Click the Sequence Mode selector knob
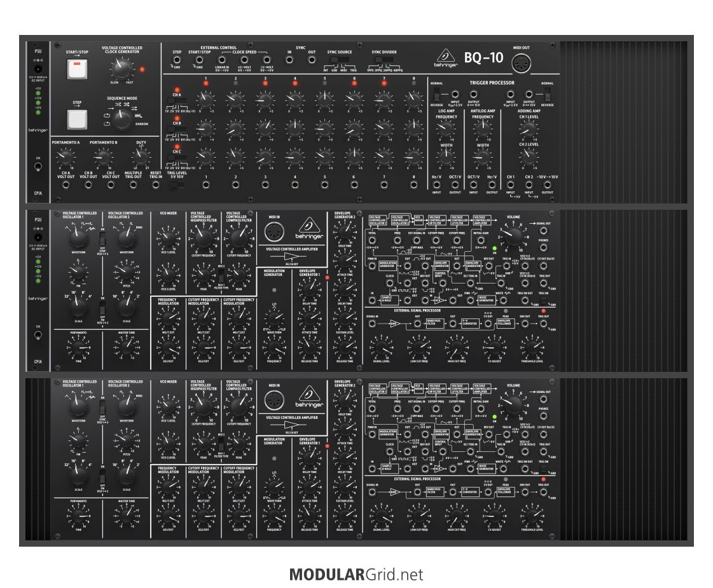The image size is (713, 588). pyautogui.click(x=122, y=119)
